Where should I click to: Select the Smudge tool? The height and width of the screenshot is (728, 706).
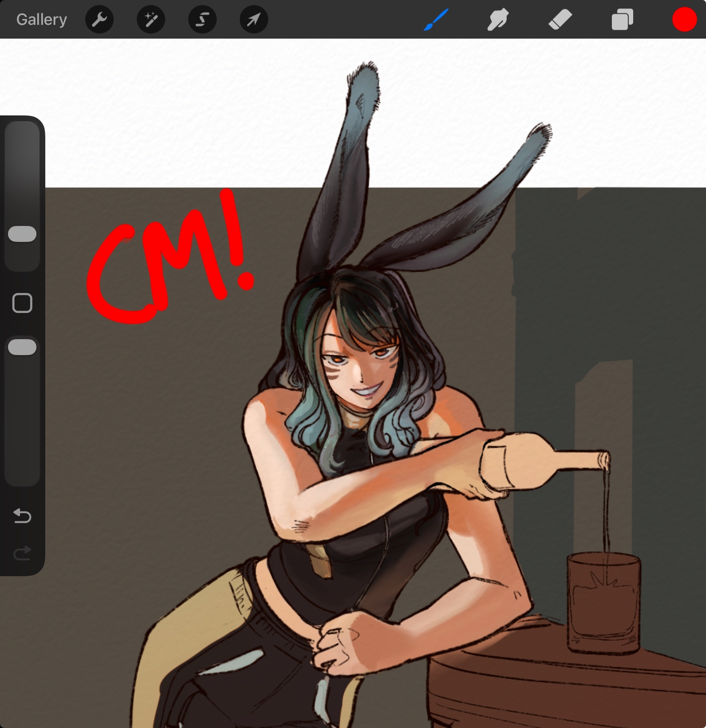498,20
